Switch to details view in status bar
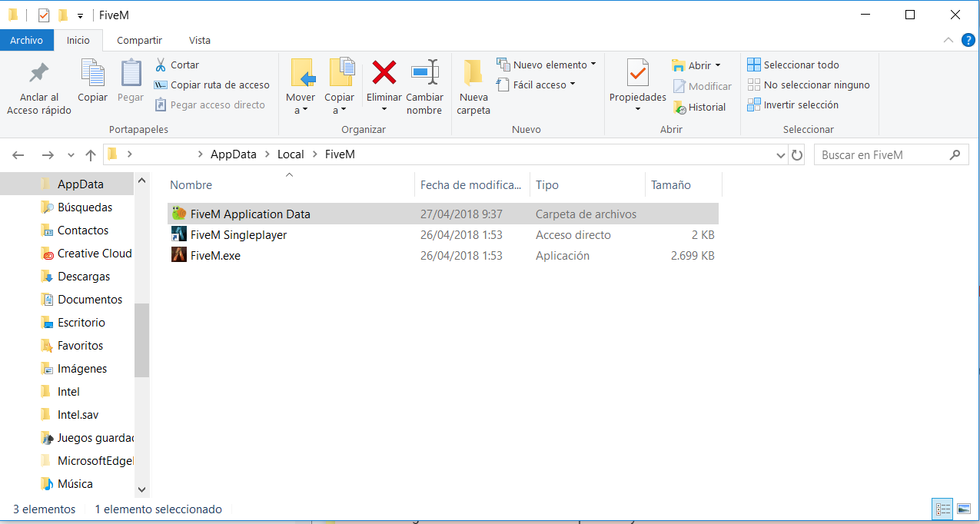 [942, 509]
